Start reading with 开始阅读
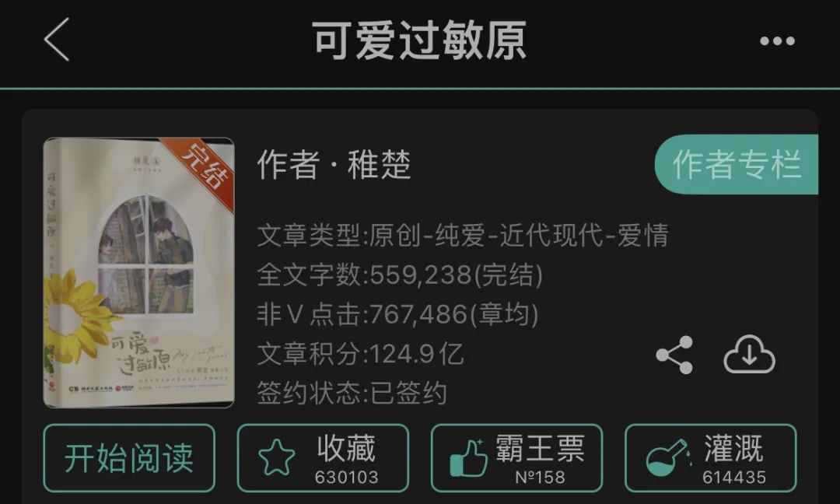Screen dimensions: 840x504 click(129, 458)
